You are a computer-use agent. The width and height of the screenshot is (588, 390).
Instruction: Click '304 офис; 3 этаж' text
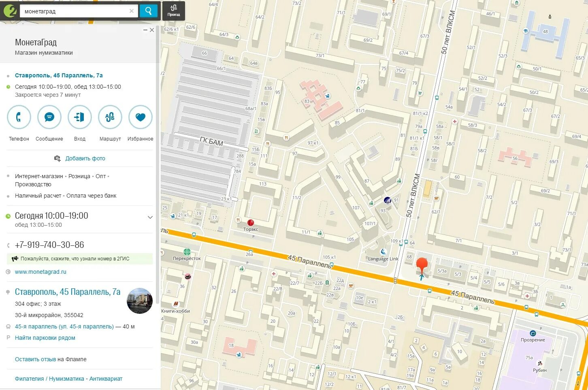click(38, 304)
